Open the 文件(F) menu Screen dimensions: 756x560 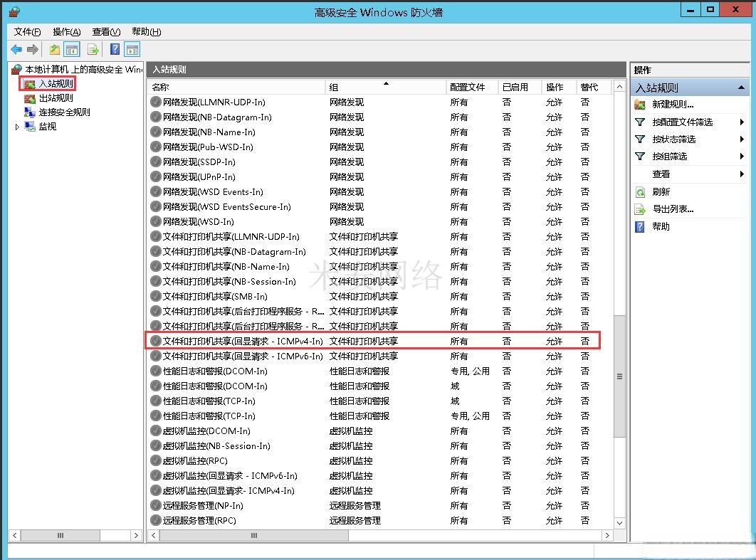(x=27, y=32)
